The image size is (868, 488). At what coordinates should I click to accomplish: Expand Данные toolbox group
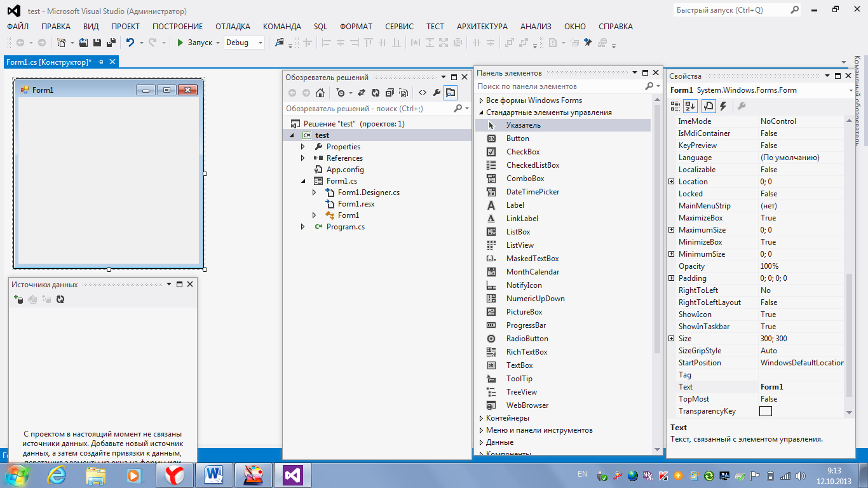(481, 442)
